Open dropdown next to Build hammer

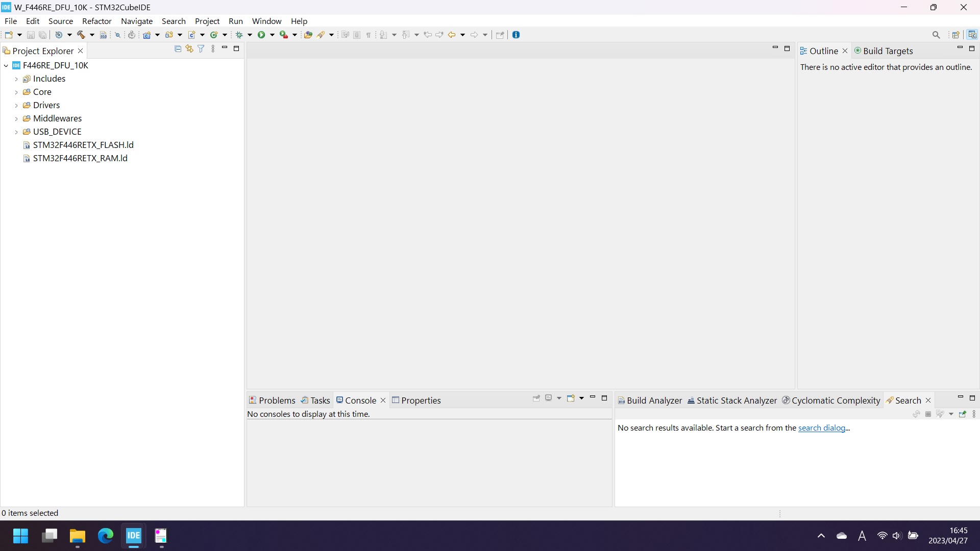coord(92,35)
